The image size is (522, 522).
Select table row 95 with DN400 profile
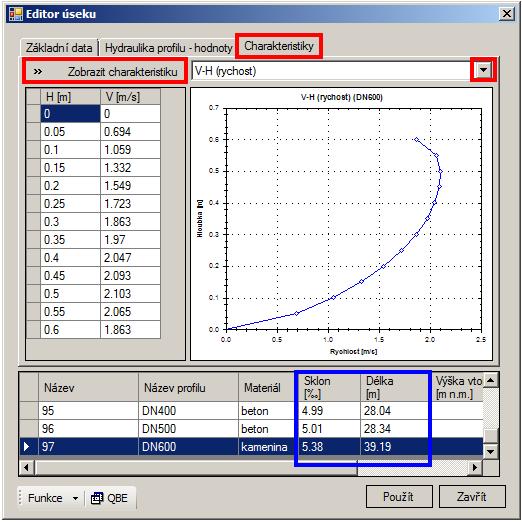[251, 411]
